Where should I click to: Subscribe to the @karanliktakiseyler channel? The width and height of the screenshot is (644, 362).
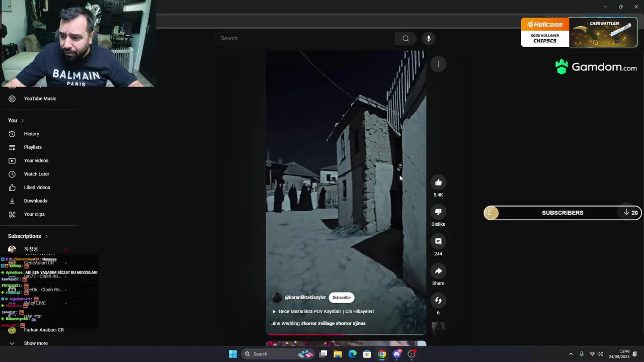click(341, 298)
